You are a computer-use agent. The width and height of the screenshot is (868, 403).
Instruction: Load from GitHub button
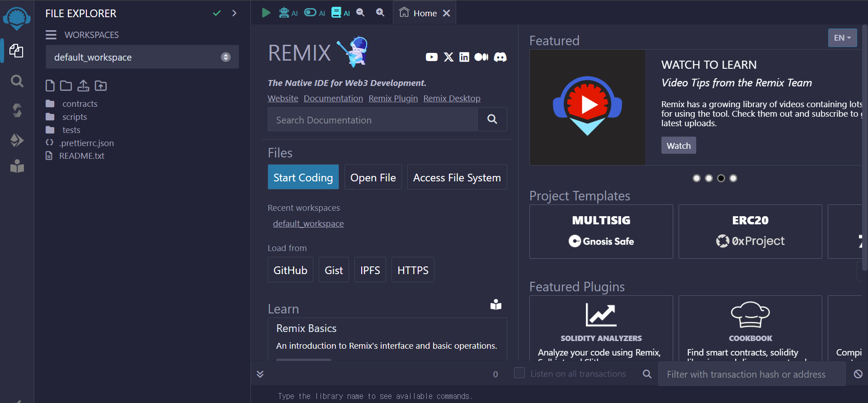[x=290, y=270]
